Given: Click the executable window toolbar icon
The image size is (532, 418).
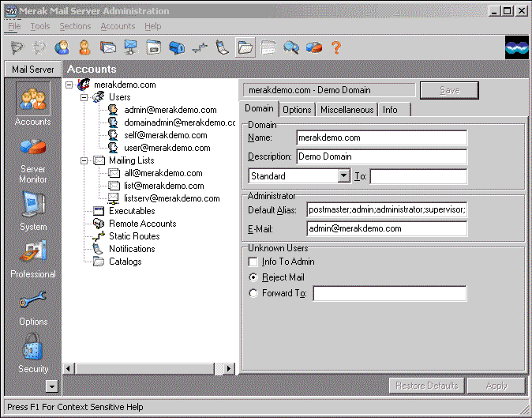Looking at the screenshot, I should tap(154, 47).
